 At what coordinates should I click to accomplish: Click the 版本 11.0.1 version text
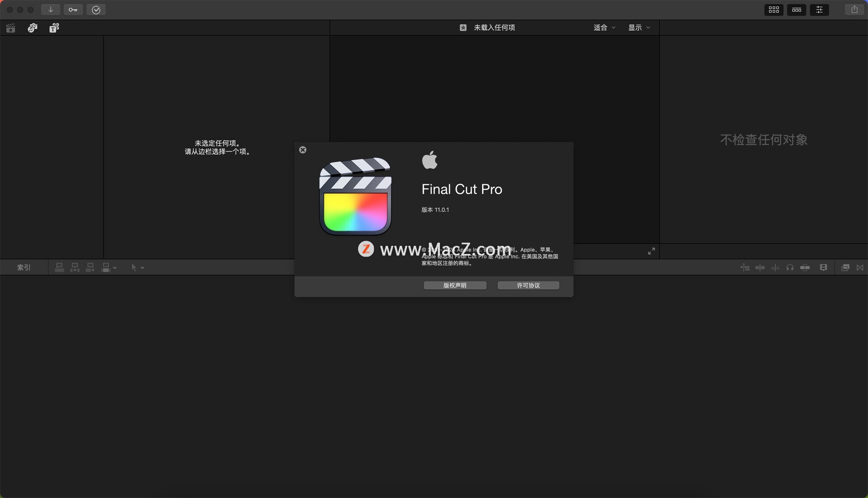(435, 210)
